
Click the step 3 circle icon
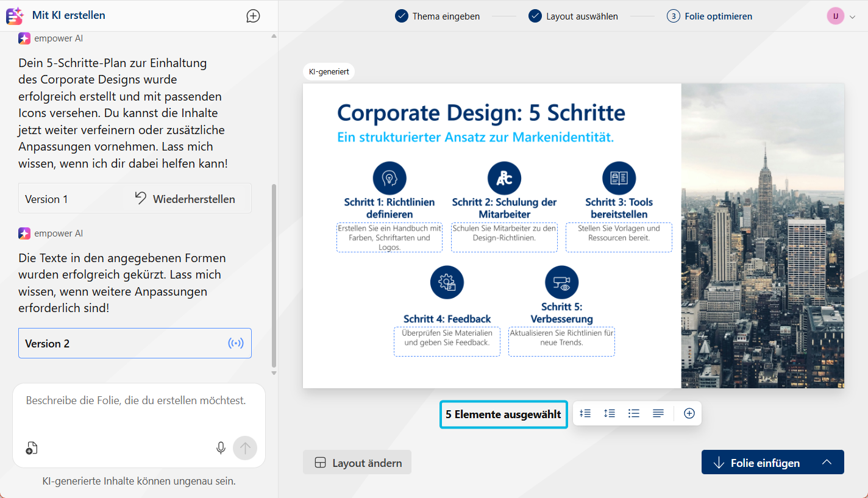click(674, 16)
